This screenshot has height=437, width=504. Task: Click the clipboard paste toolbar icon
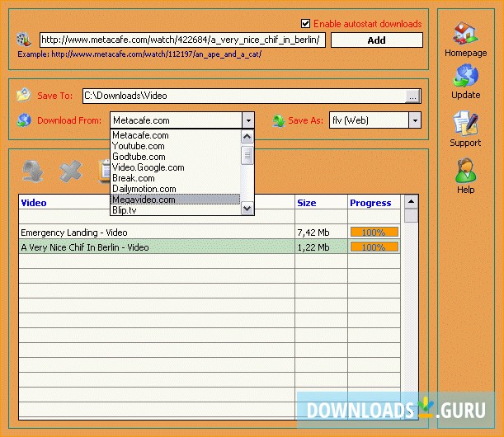tap(105, 172)
